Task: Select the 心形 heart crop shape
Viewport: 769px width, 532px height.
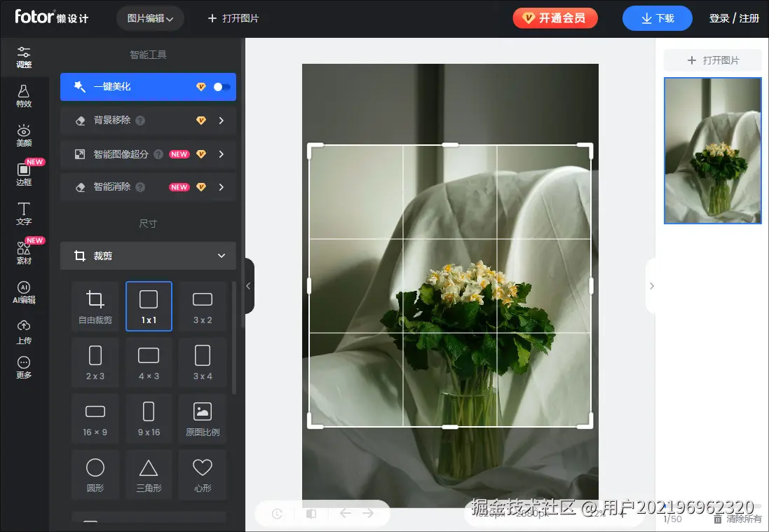Action: click(x=203, y=475)
